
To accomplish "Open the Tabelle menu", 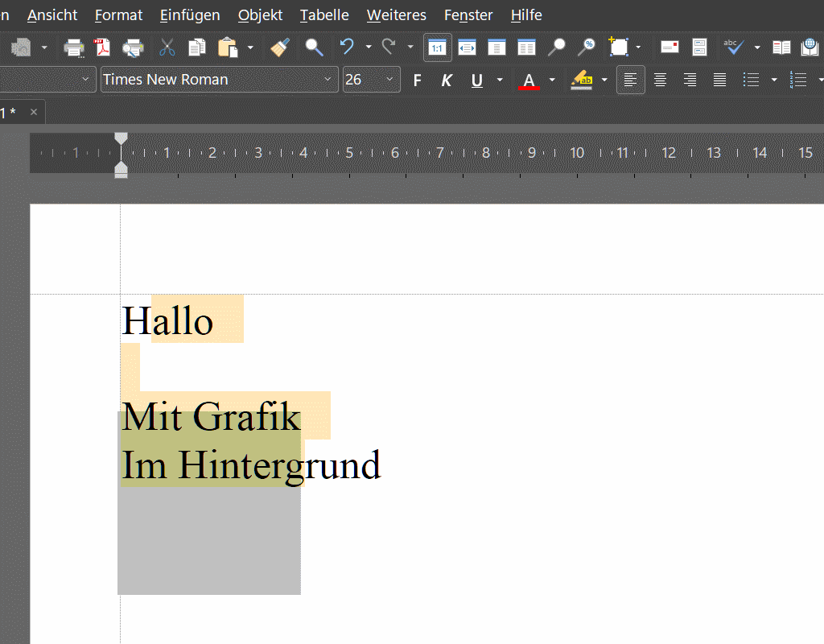I will [x=324, y=15].
